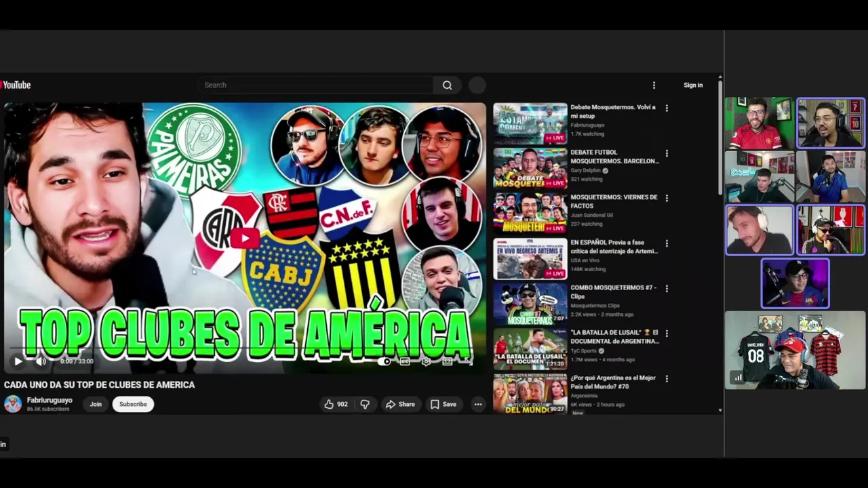Image resolution: width=868 pixels, height=488 pixels.
Task: Subscribe to Fabriuruguayo
Action: [133, 404]
